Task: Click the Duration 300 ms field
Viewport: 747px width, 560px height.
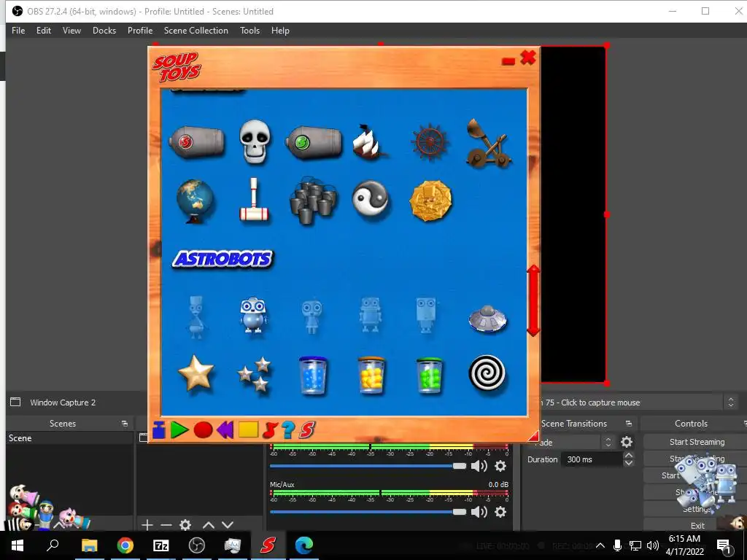Action: [x=592, y=459]
